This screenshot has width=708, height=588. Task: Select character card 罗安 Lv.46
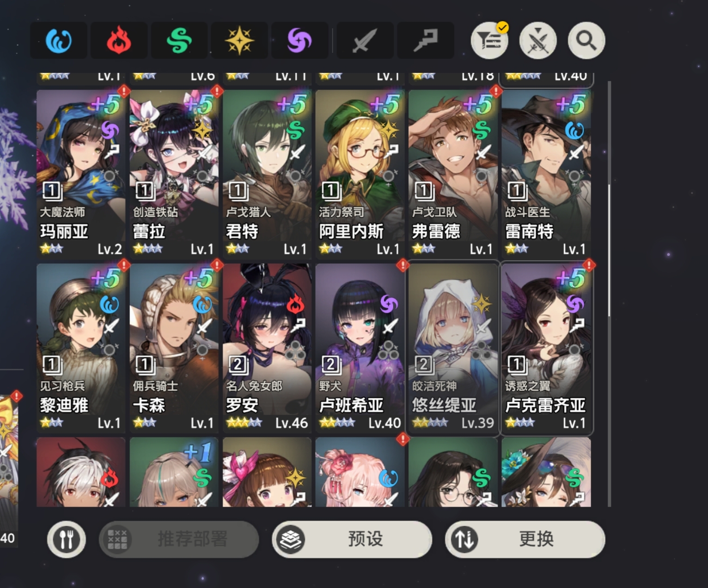click(267, 348)
